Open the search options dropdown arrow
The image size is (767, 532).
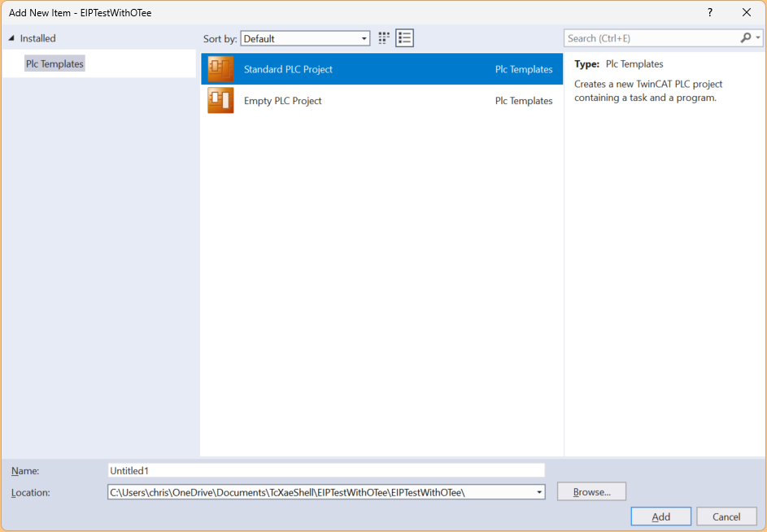tap(758, 38)
